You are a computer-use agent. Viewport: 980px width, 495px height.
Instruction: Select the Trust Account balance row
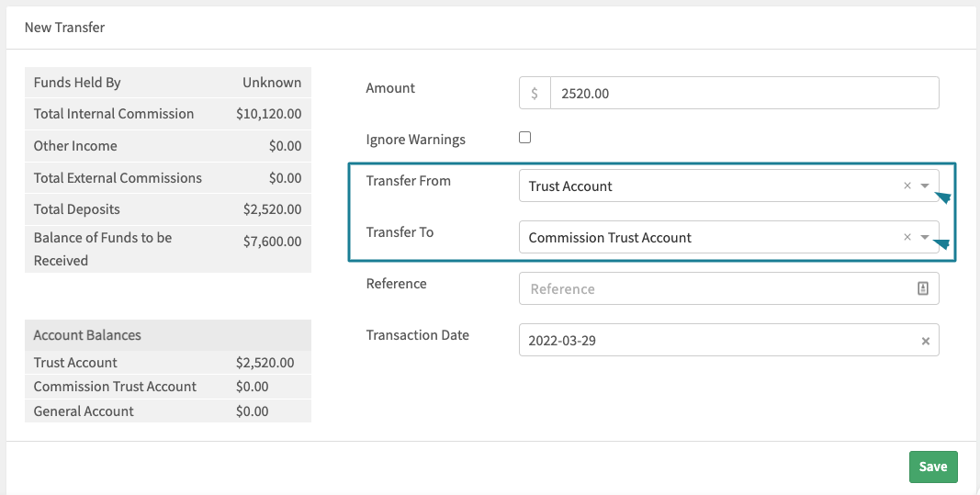[x=168, y=363]
